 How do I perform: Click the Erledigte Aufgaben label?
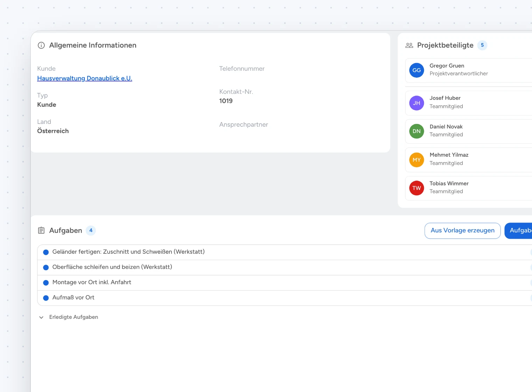point(73,317)
